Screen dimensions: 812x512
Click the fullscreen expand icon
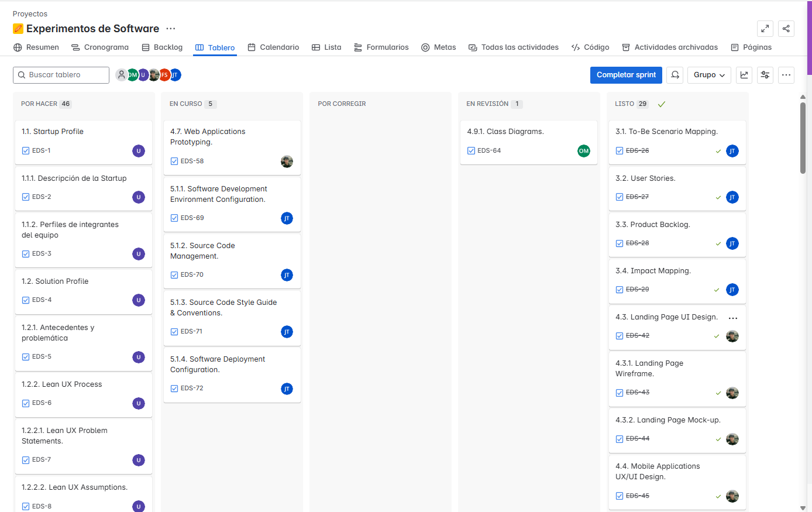click(765, 29)
